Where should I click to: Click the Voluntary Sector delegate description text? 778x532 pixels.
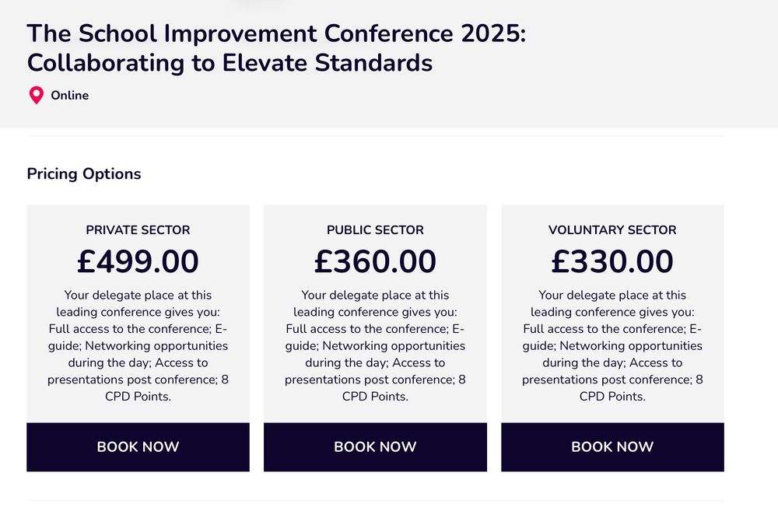[612, 345]
